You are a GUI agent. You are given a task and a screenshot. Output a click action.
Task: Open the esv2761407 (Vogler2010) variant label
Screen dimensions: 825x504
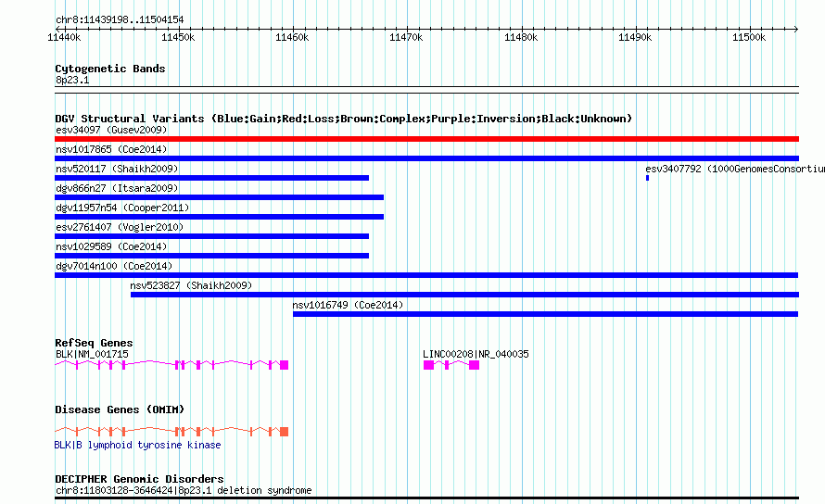click(x=120, y=227)
